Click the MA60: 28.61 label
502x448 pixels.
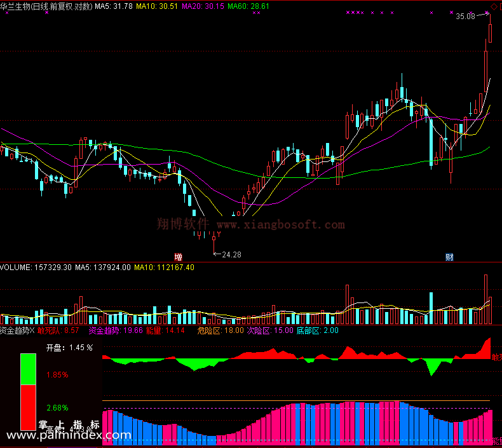(x=248, y=6)
